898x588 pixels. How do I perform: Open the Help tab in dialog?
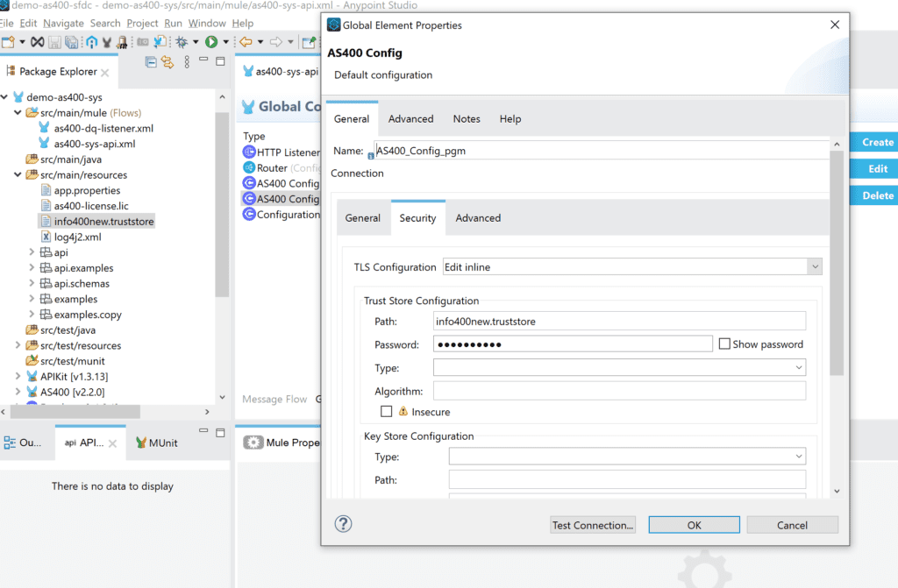(510, 119)
